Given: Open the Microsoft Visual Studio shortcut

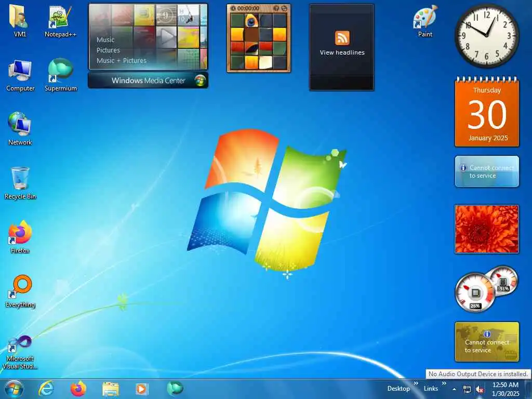Looking at the screenshot, I should tap(20, 352).
